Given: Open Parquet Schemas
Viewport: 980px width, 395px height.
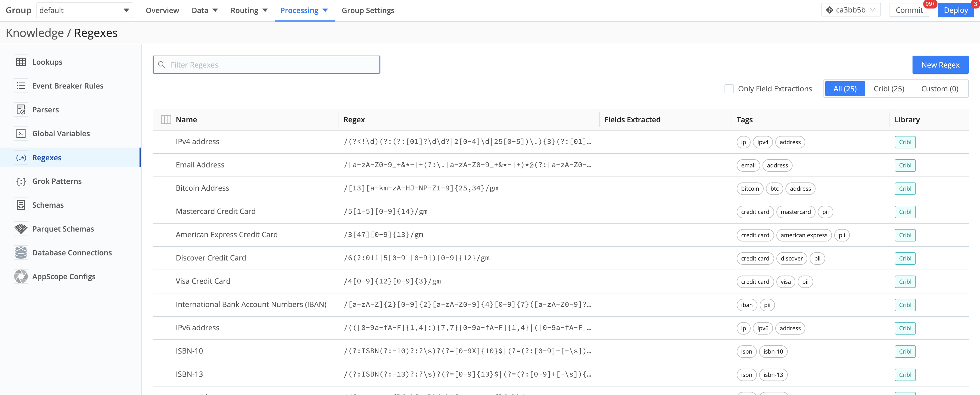Looking at the screenshot, I should click(62, 229).
